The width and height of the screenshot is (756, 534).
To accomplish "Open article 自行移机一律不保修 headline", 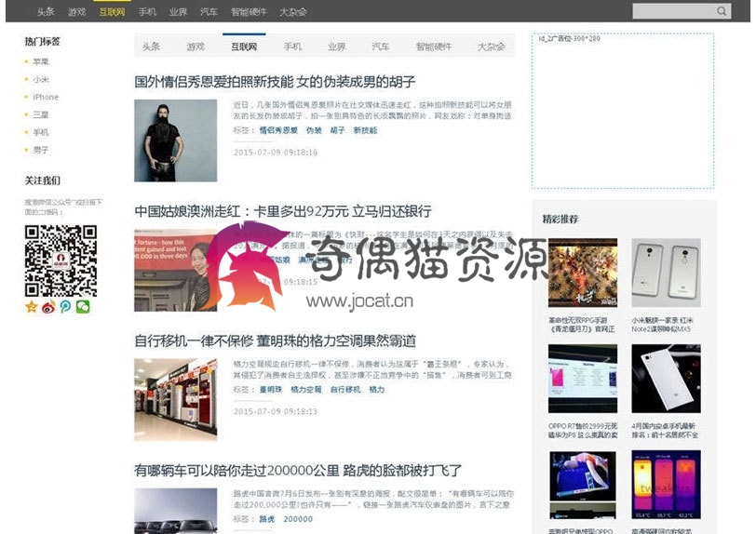I will click(276, 340).
